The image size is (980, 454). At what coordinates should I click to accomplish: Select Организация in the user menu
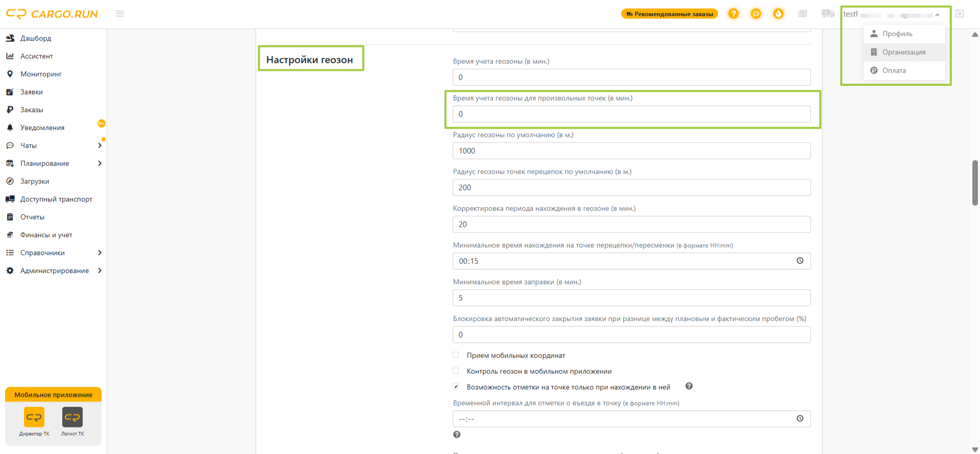coord(904,52)
